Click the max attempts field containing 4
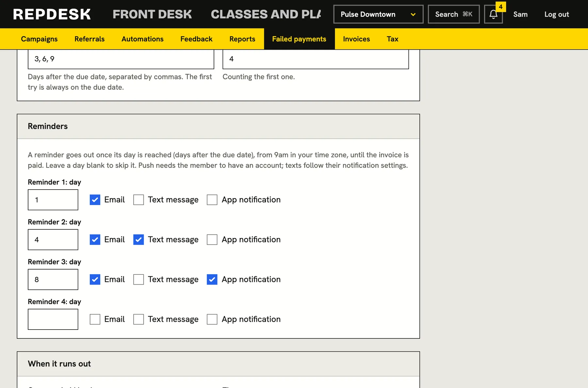The height and width of the screenshot is (388, 588). [x=316, y=59]
